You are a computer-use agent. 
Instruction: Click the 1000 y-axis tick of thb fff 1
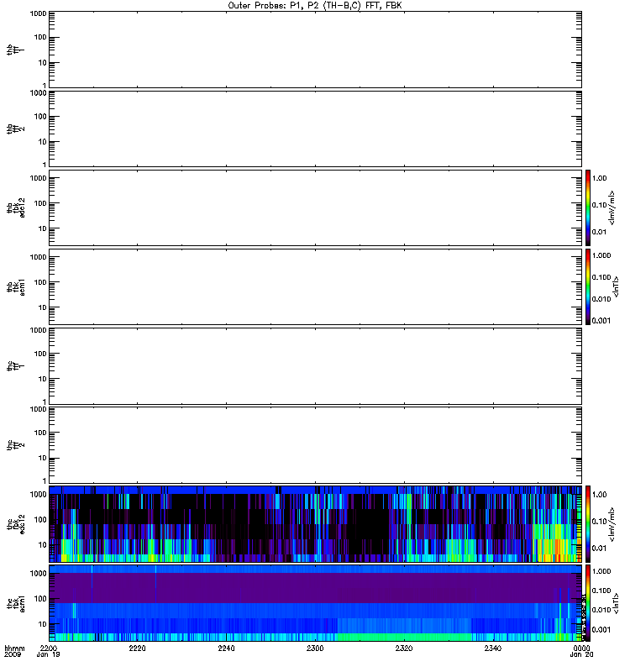pos(38,13)
